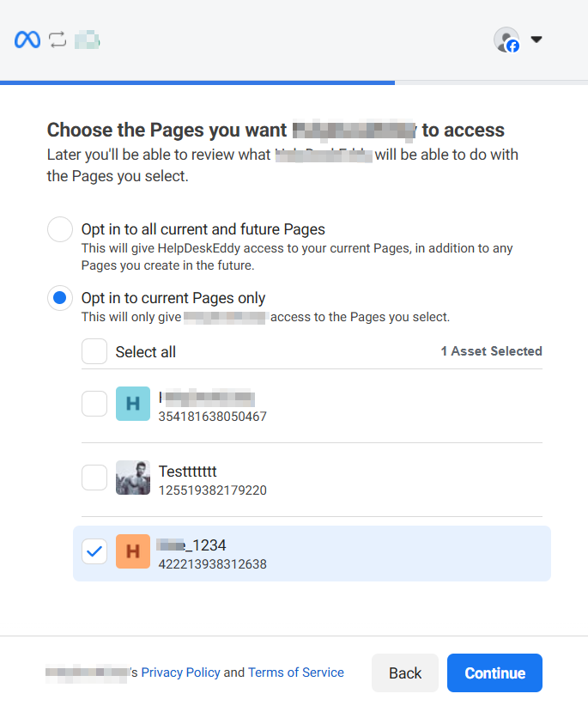The height and width of the screenshot is (712, 588).
Task: Click the 1 Asset Selected label
Action: (491, 351)
